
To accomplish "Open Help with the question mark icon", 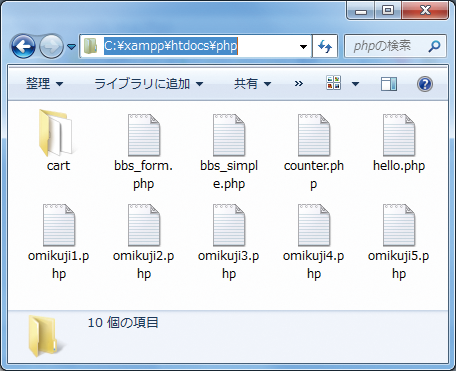I will coord(425,84).
